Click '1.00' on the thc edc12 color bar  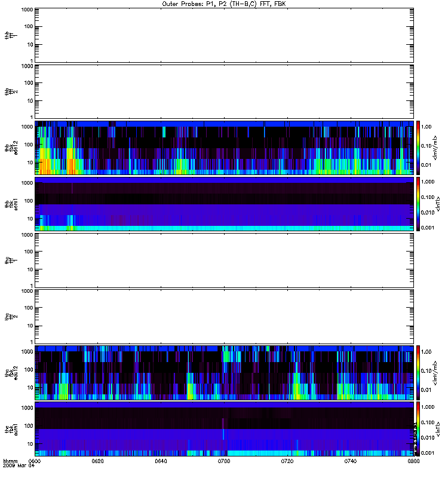coord(426,352)
